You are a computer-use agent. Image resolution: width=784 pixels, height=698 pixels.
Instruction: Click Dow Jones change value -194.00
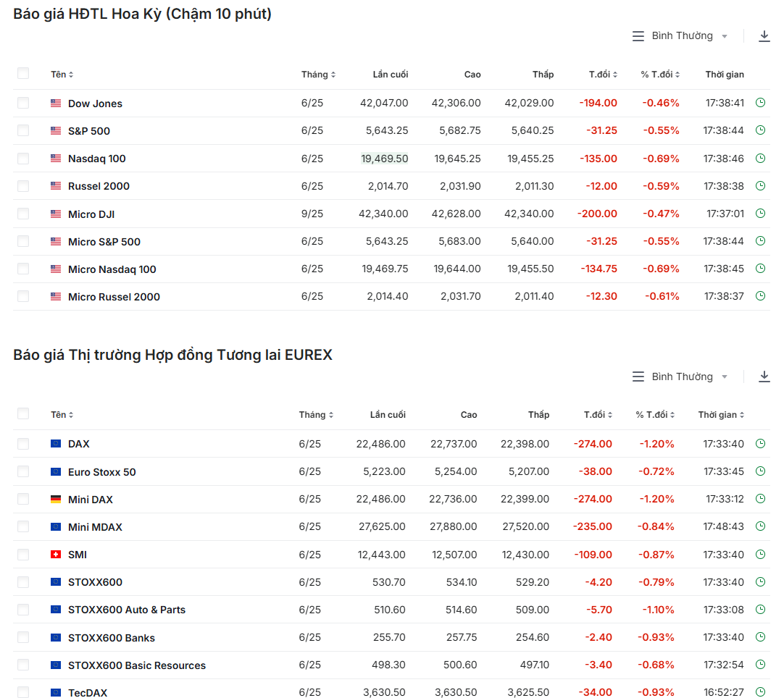pos(598,103)
